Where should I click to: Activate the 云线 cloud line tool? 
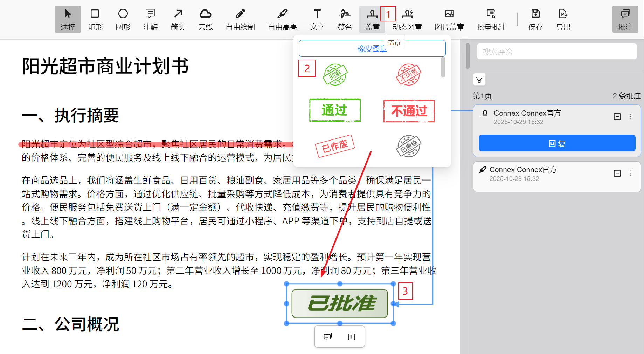click(205, 19)
